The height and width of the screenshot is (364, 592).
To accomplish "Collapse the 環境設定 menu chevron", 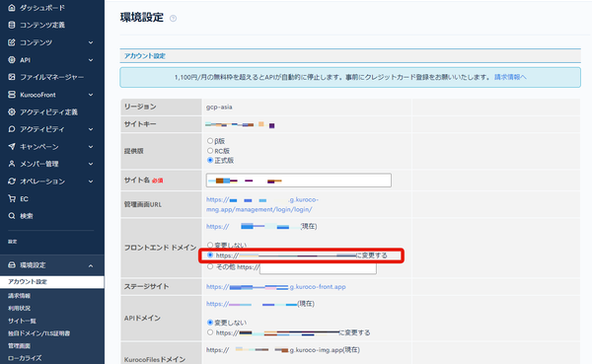I will click(x=91, y=265).
